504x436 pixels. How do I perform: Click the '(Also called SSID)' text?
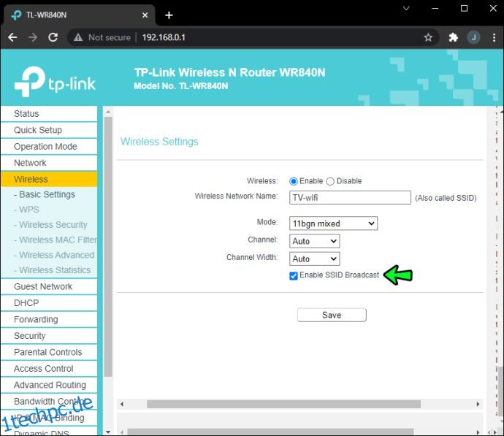pyautogui.click(x=446, y=198)
